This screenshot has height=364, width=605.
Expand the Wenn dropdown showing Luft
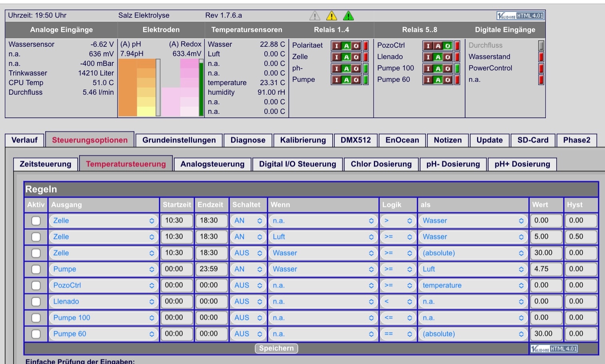click(323, 237)
